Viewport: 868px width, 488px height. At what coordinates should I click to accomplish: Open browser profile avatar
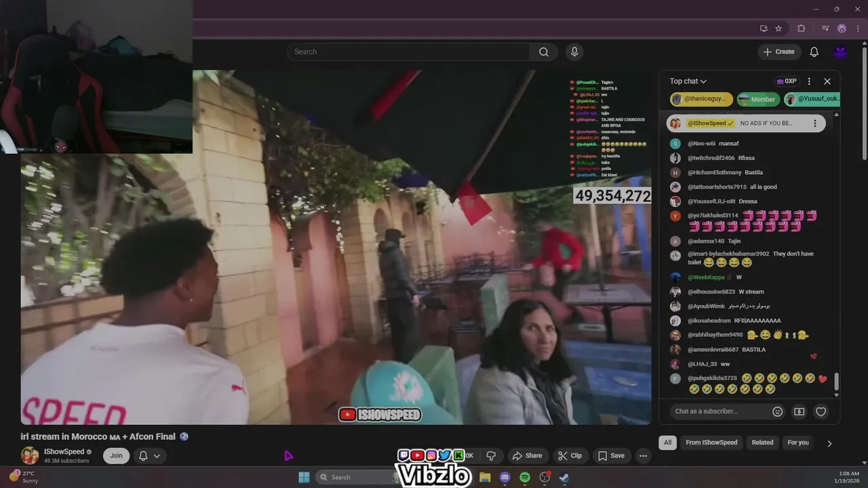coord(842,28)
